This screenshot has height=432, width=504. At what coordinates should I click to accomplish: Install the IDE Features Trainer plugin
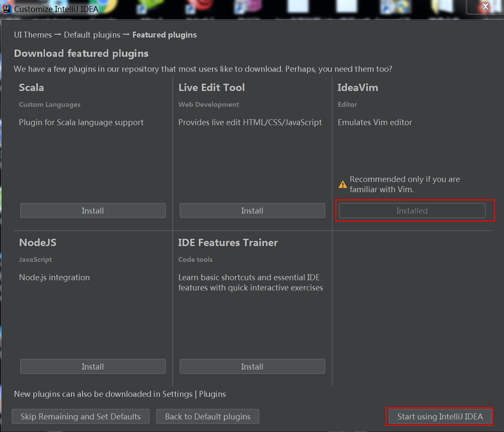(252, 367)
